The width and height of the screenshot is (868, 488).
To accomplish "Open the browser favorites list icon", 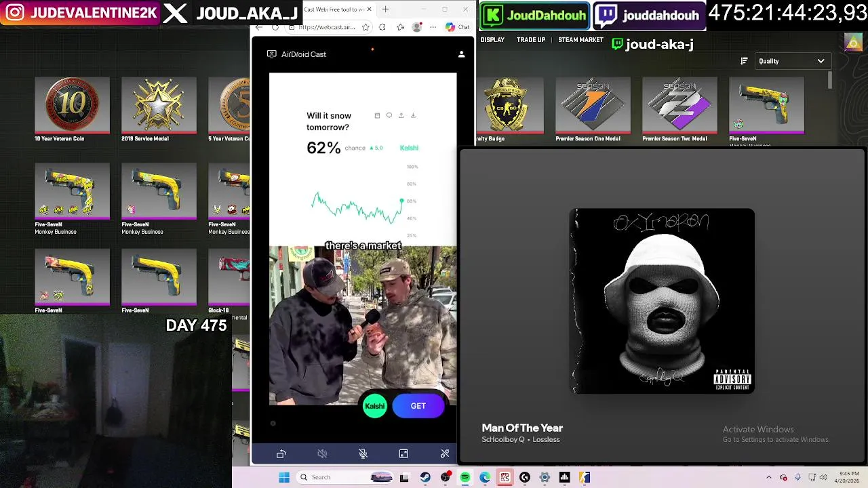I will 400,27.
